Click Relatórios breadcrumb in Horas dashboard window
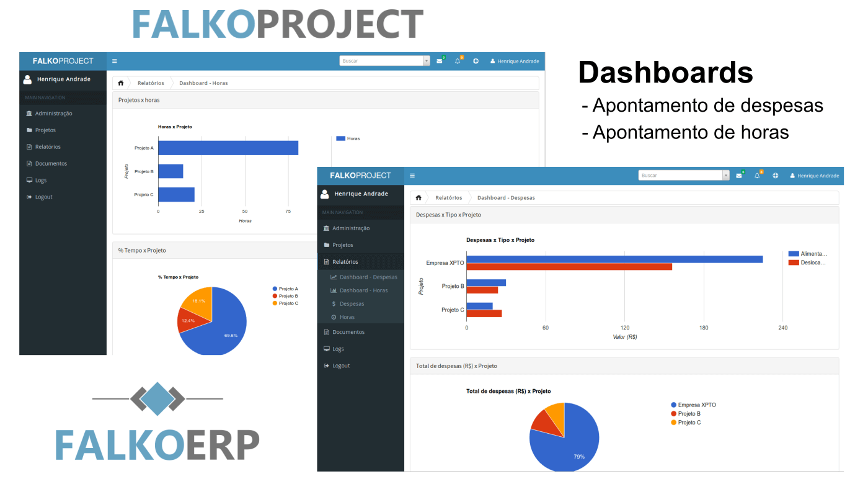The width and height of the screenshot is (868, 489). coord(151,83)
